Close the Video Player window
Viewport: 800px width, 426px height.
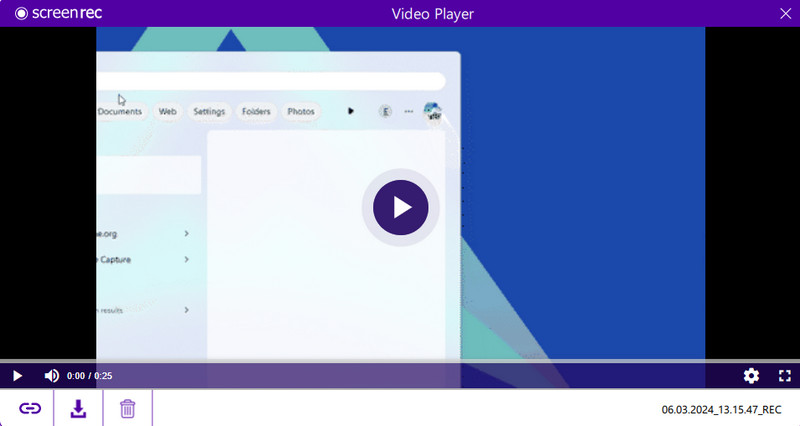coord(786,14)
